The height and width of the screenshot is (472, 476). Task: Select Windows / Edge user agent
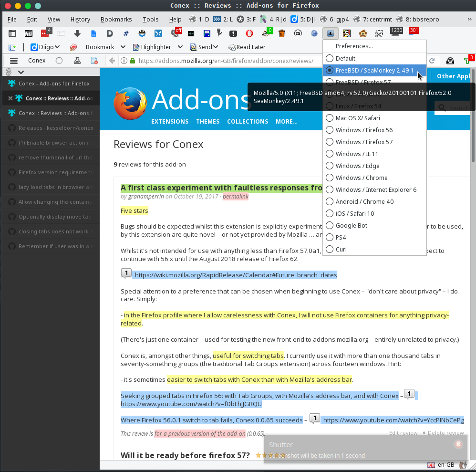pyautogui.click(x=374, y=166)
